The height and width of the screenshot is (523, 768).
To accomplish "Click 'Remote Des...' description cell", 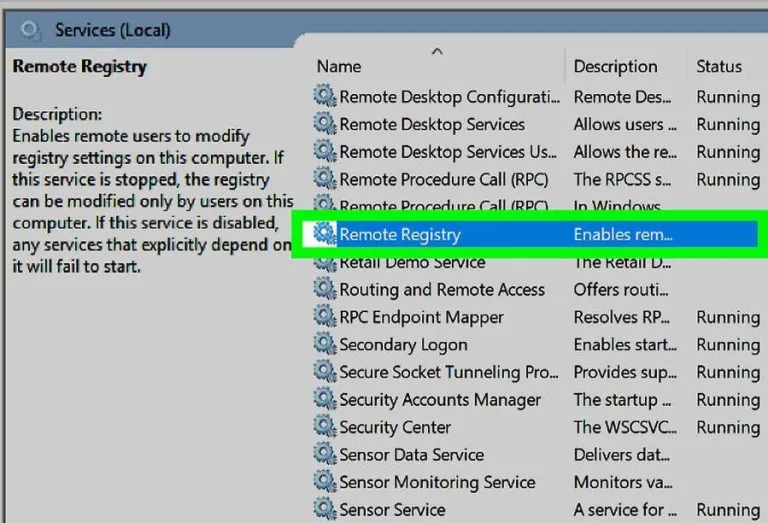I will point(622,97).
